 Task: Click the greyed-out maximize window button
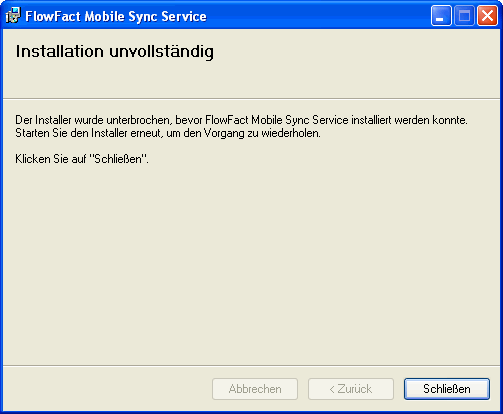464,15
